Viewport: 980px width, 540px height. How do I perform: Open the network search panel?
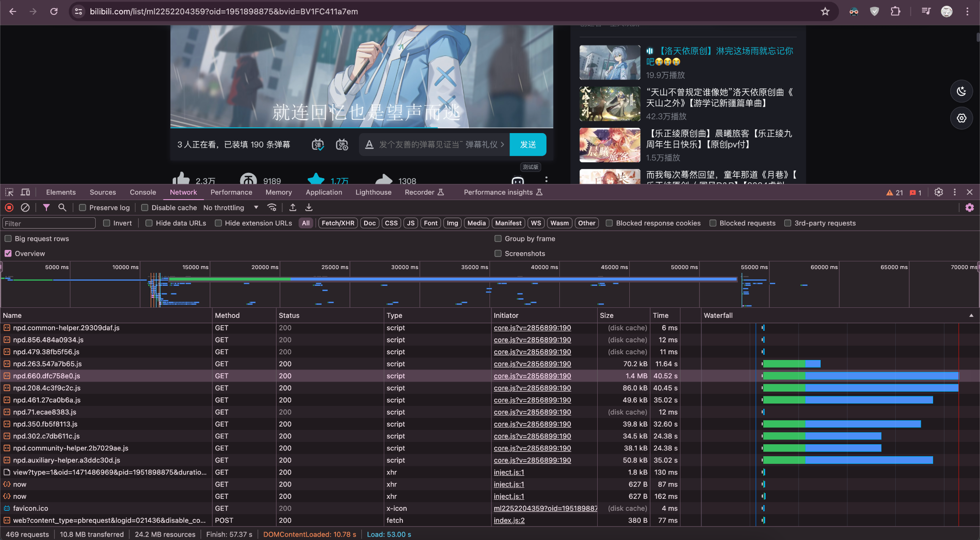tap(62, 207)
